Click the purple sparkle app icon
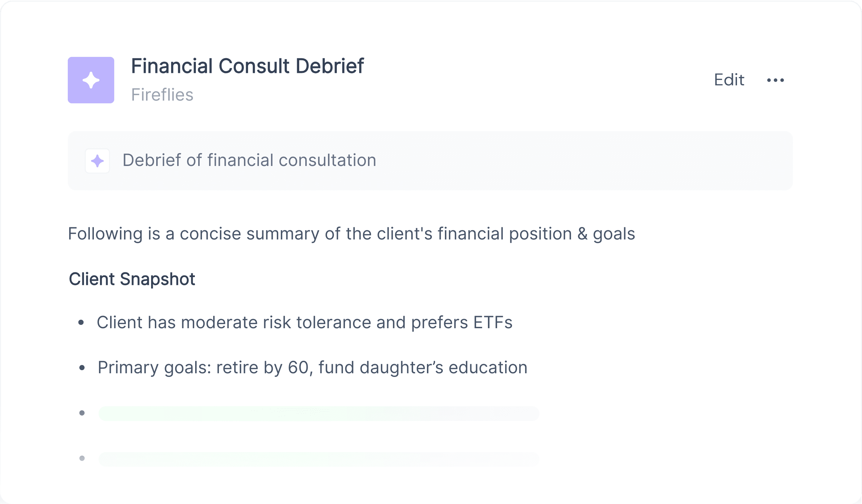 (x=91, y=80)
